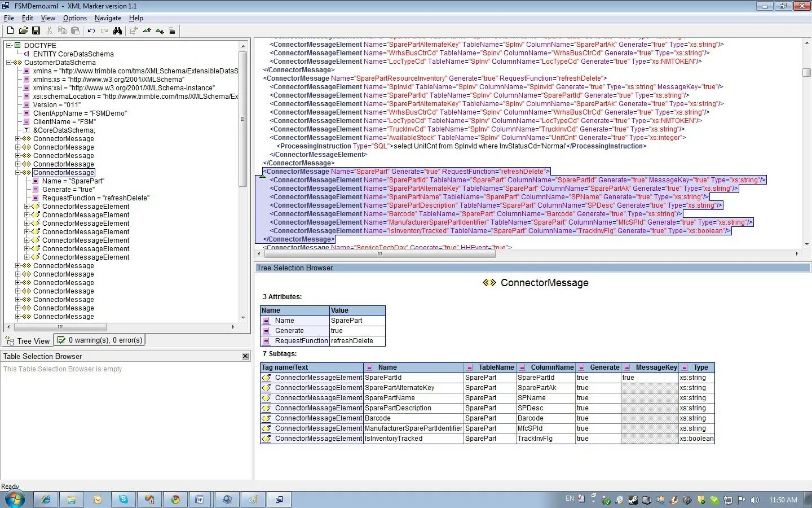Viewport: 812px width, 508px height.
Task: Open the Options menu
Action: [75, 18]
